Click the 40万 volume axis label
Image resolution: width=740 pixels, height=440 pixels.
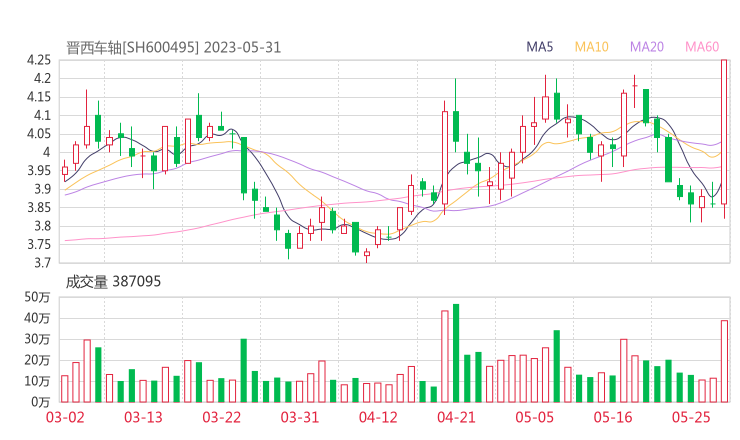37,318
